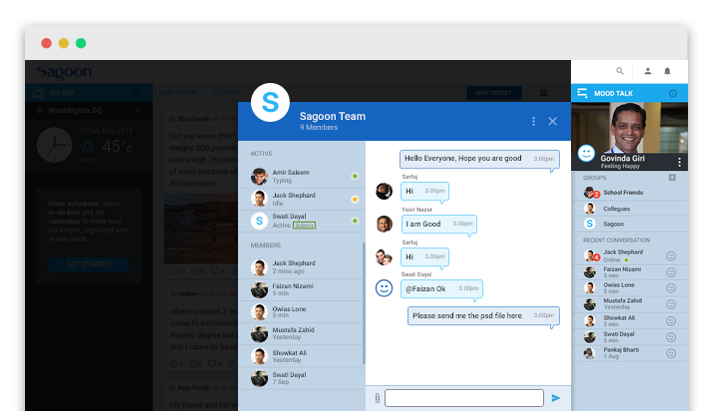
Task: Select Swati Dayal admin in active list
Action: tap(302, 221)
